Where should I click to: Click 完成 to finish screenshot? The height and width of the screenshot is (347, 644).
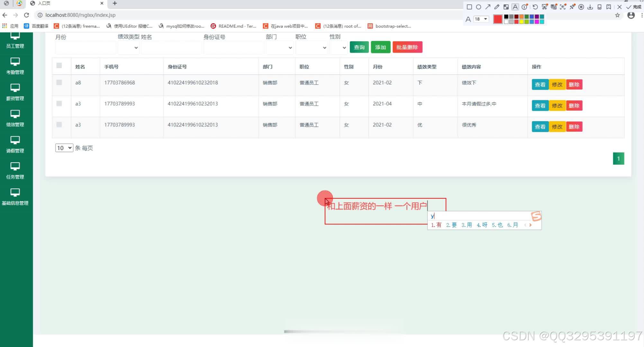(633, 7)
